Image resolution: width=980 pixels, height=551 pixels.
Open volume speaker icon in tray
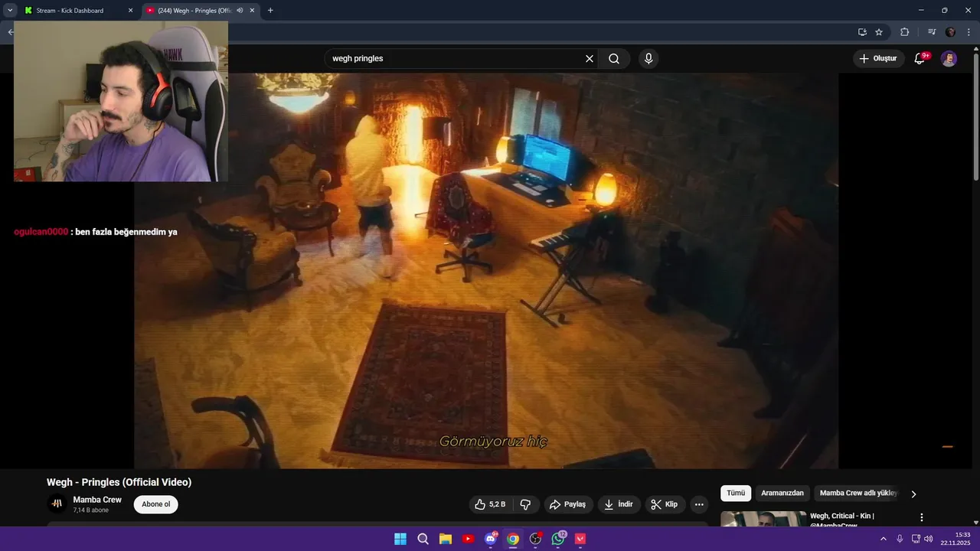pos(929,539)
